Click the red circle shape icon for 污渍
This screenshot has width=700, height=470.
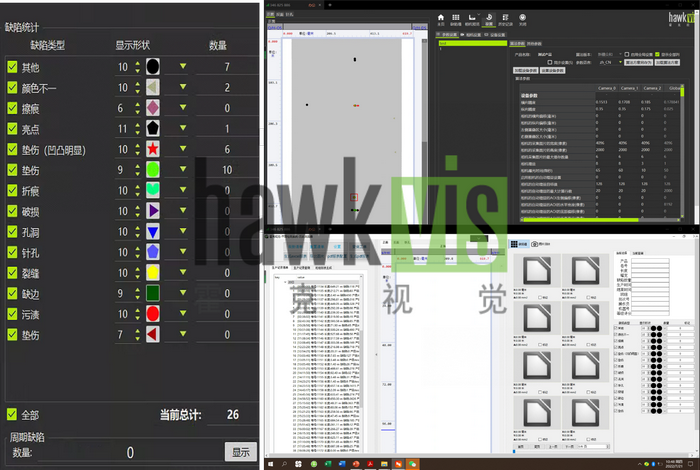(153, 314)
